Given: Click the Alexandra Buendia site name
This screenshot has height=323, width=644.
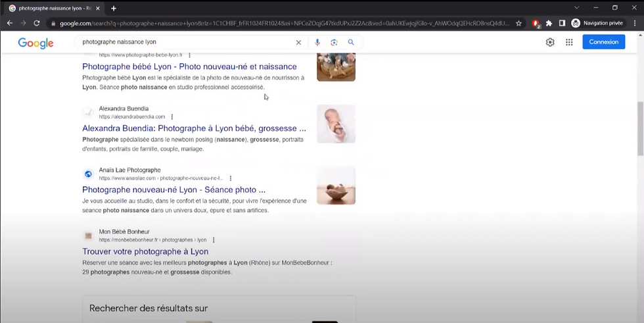Looking at the screenshot, I should click(124, 109).
